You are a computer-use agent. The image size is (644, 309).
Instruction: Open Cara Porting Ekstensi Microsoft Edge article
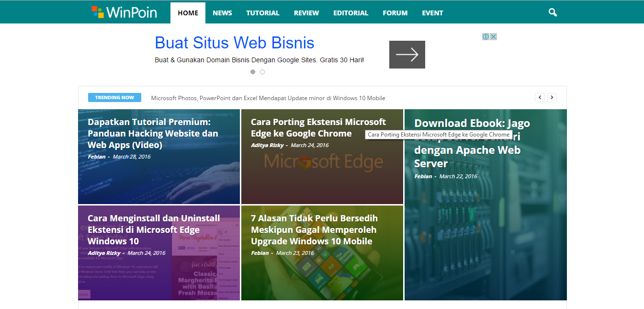click(x=318, y=127)
